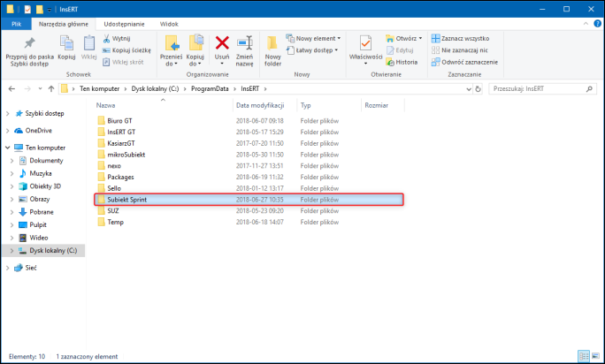This screenshot has width=605, height=364.
Task: Sort by Rozmiar column header
Action: (x=377, y=105)
